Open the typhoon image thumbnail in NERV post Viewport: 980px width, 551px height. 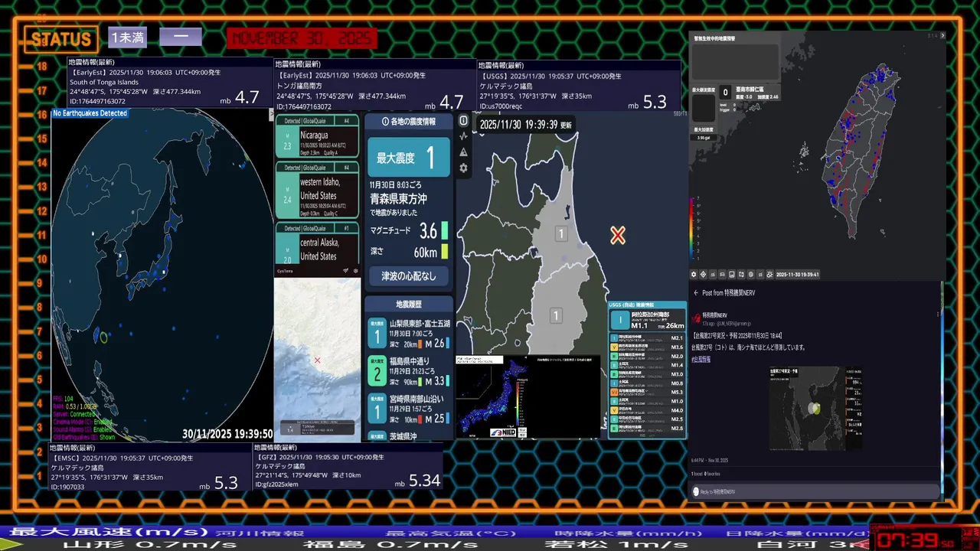pyautogui.click(x=816, y=409)
